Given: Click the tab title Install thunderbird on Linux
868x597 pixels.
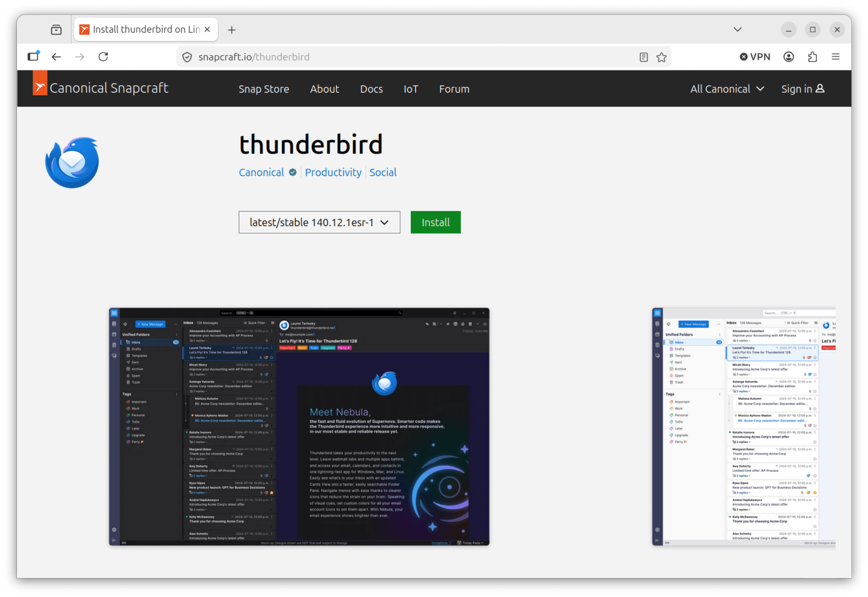Looking at the screenshot, I should (x=147, y=29).
